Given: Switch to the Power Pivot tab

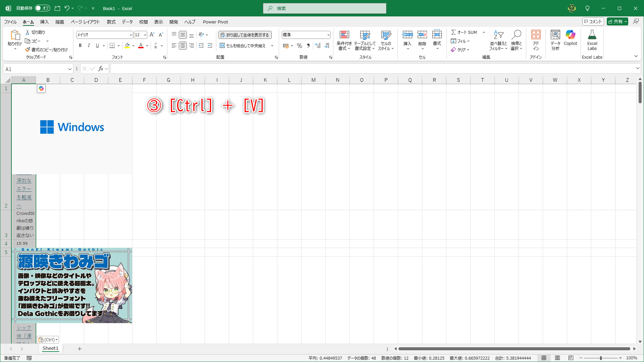Looking at the screenshot, I should pos(215,22).
